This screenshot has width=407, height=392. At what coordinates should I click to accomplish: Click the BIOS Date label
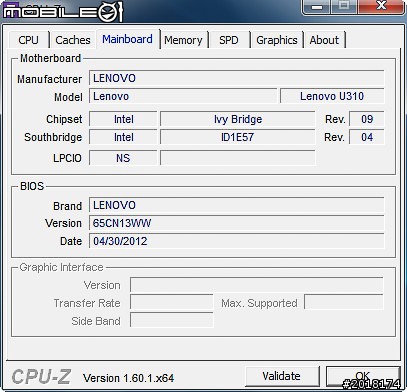pos(71,241)
